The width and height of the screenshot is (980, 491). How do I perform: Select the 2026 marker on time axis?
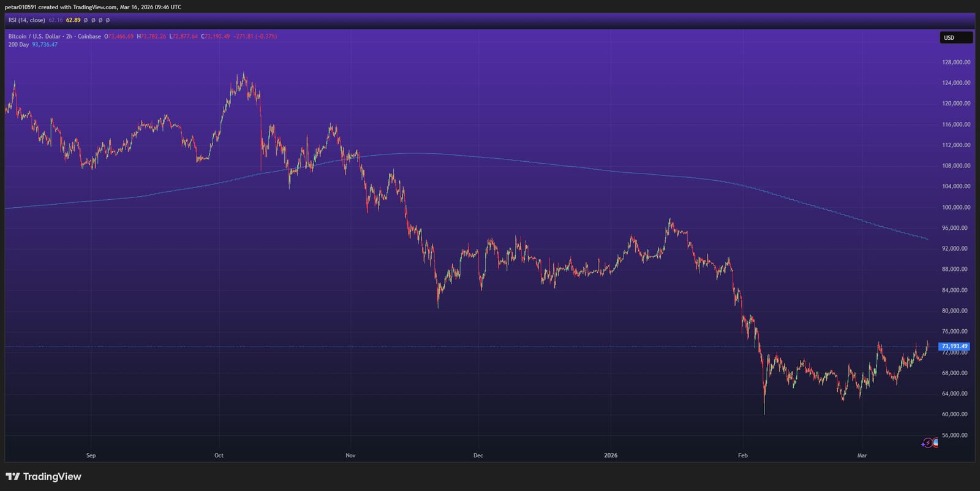[611, 455]
